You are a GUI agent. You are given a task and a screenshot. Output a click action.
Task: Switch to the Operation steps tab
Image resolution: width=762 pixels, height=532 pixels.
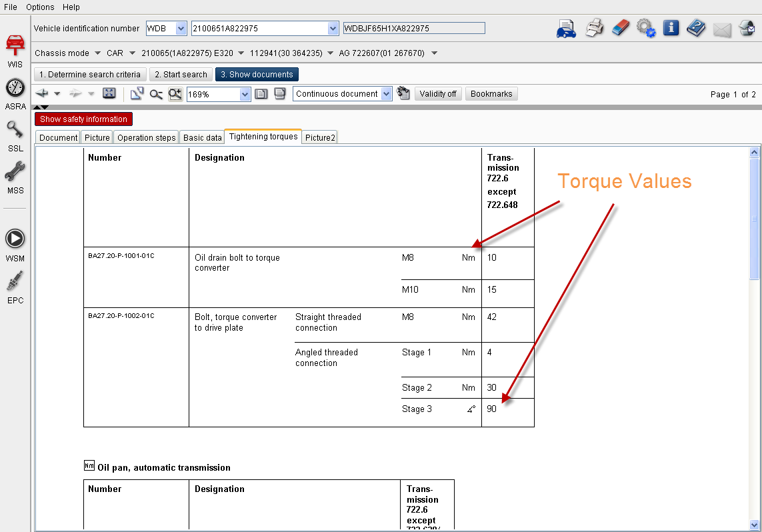tap(146, 137)
